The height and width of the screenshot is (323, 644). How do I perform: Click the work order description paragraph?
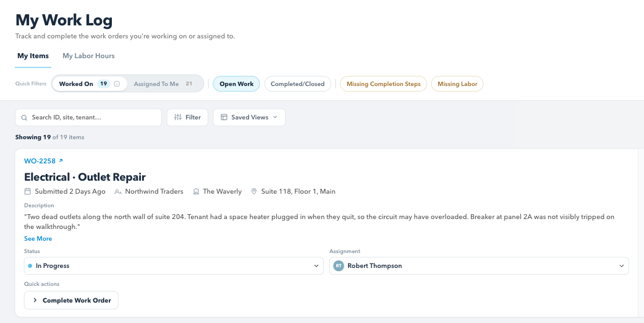tap(319, 222)
